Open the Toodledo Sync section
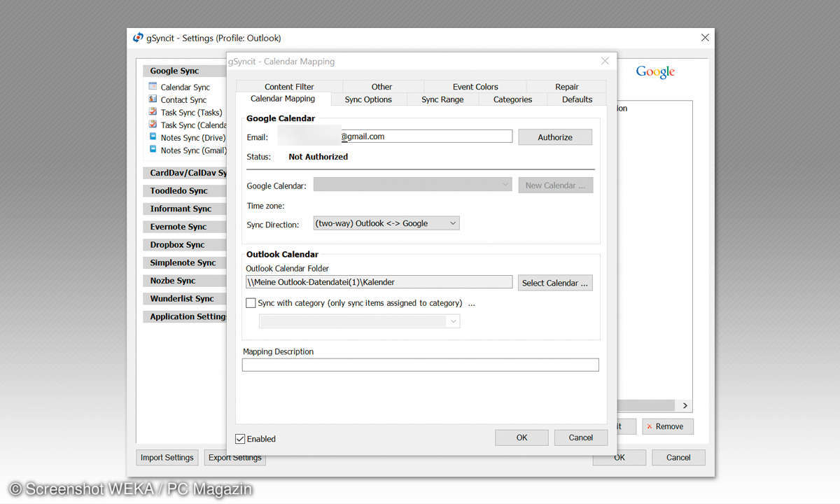Viewport: 840px width, 504px height. [185, 190]
